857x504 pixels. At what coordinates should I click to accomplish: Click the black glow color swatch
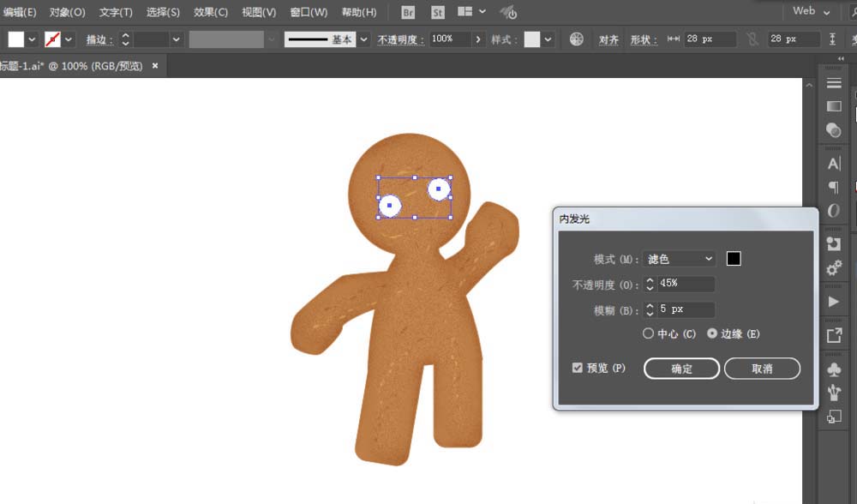[734, 259]
